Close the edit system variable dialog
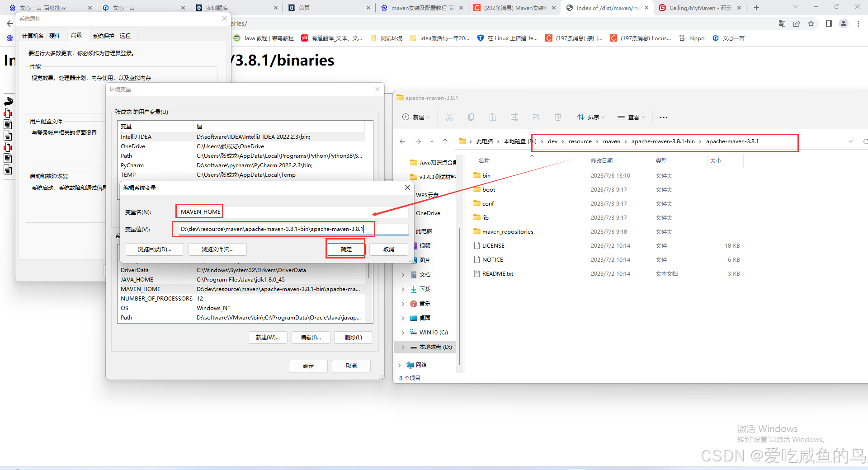The width and height of the screenshot is (868, 470). 407,188
